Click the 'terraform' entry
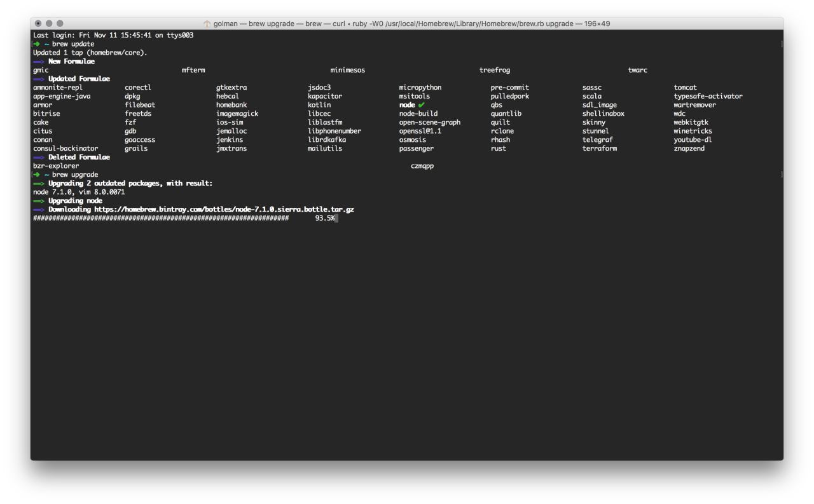Screen dimensions: 814x504 point(600,149)
